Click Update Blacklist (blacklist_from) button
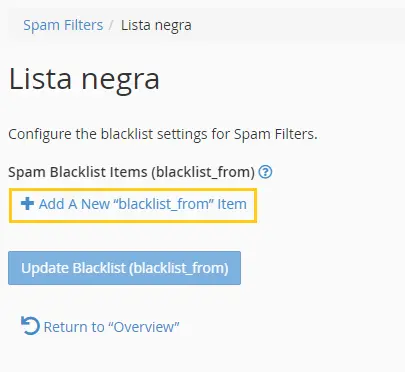405x372 pixels. tap(124, 268)
